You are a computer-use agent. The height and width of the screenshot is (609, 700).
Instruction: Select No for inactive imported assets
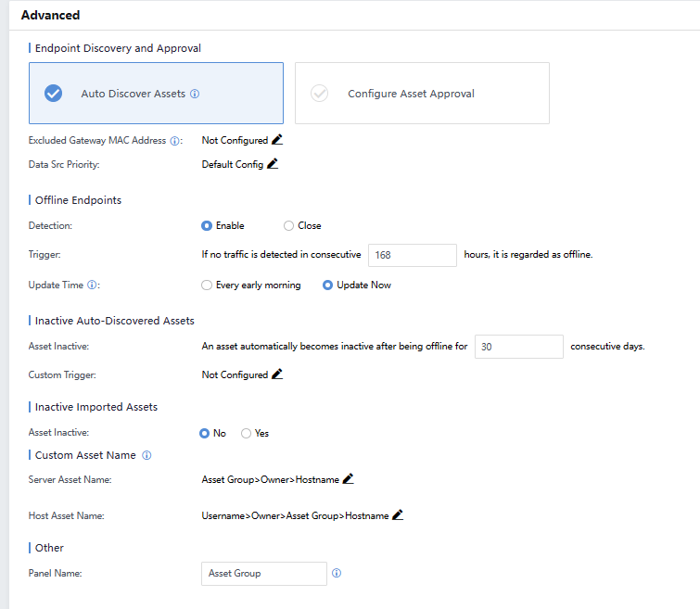coord(205,433)
